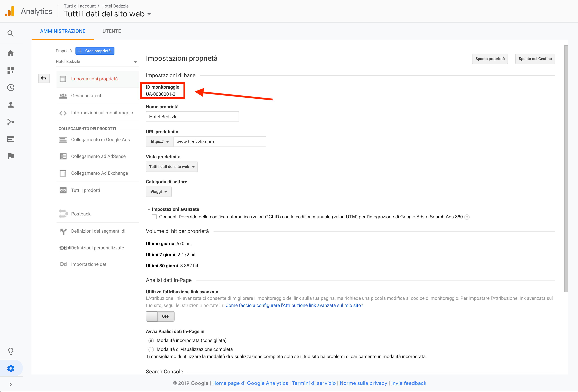Open the Viaggi category dropdown
Viewport: 578px width, 392px height.
pos(159,192)
